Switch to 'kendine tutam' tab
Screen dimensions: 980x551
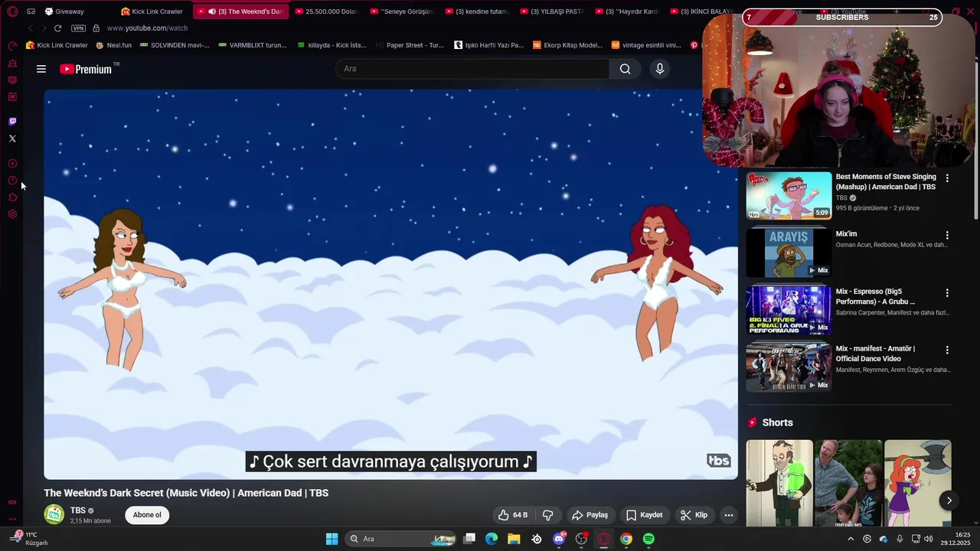(476, 11)
